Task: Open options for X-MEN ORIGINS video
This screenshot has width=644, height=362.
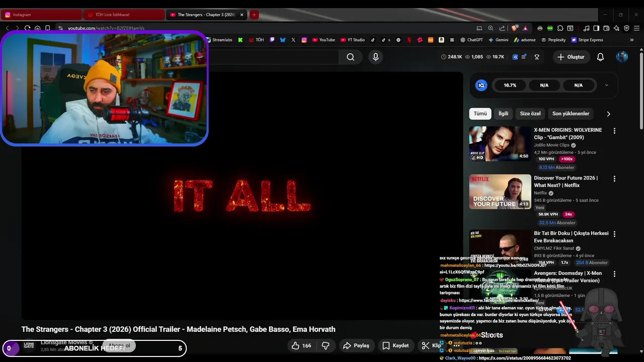Action: coord(614,131)
